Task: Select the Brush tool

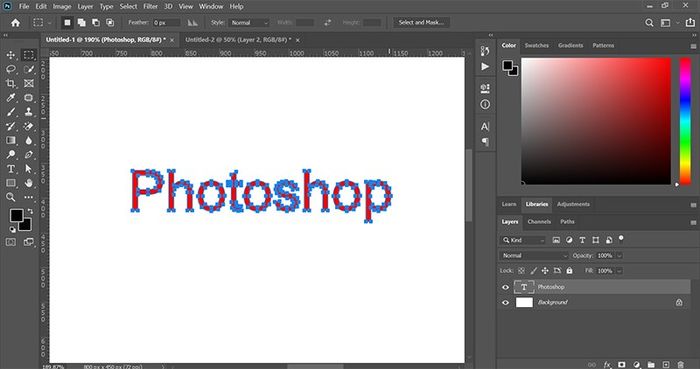Action: [x=11, y=112]
